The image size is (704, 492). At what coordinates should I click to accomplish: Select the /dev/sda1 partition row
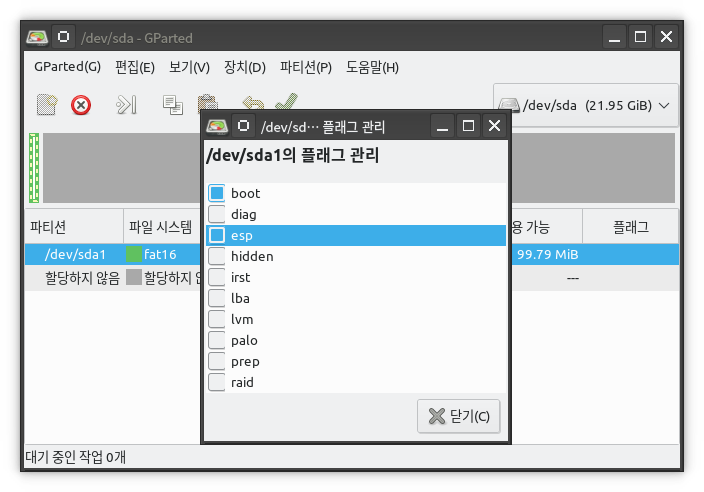coord(112,254)
